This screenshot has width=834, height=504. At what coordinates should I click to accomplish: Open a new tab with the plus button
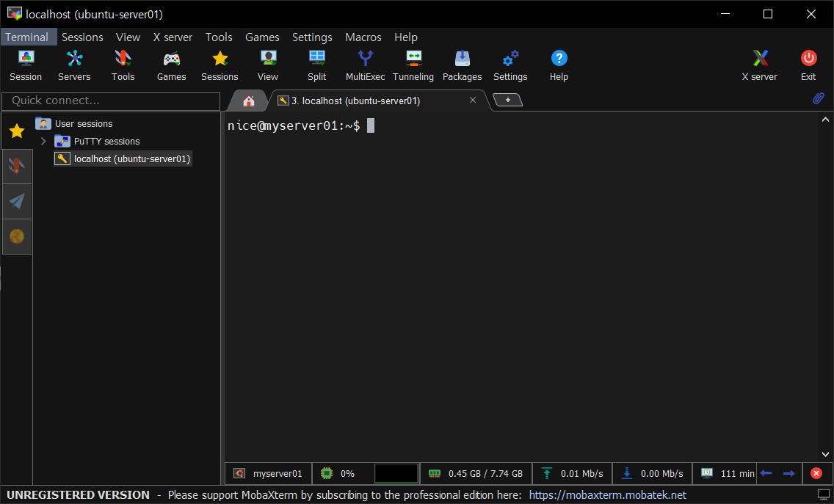pyautogui.click(x=508, y=100)
